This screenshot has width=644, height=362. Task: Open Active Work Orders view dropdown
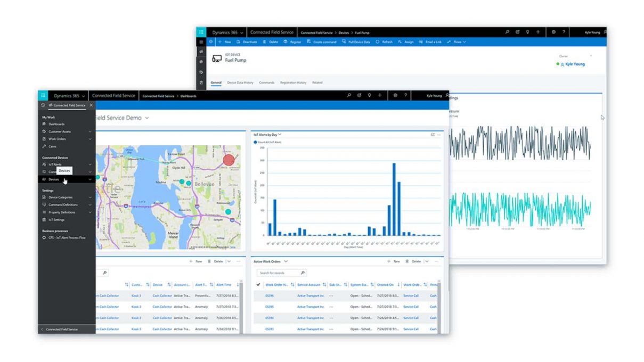click(286, 261)
